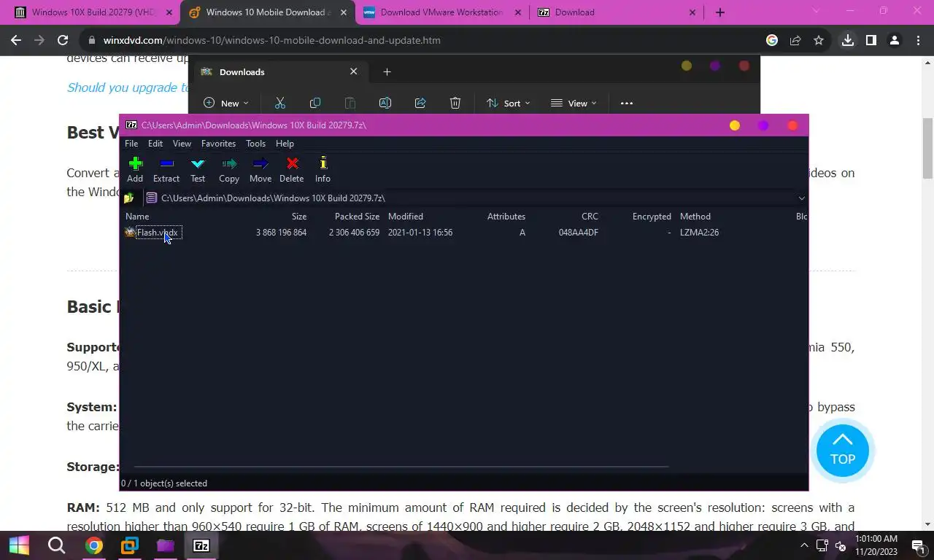Open the Windows Start menu

19,545
